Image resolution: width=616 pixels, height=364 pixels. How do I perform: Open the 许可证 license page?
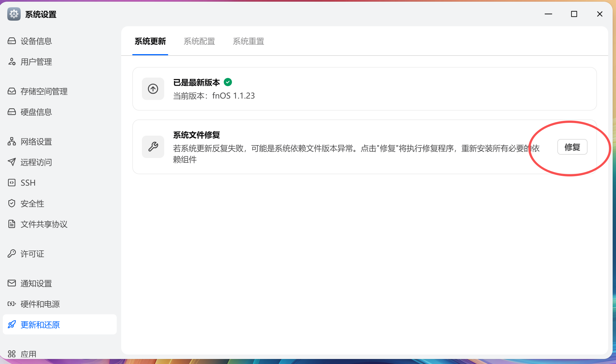click(x=32, y=254)
